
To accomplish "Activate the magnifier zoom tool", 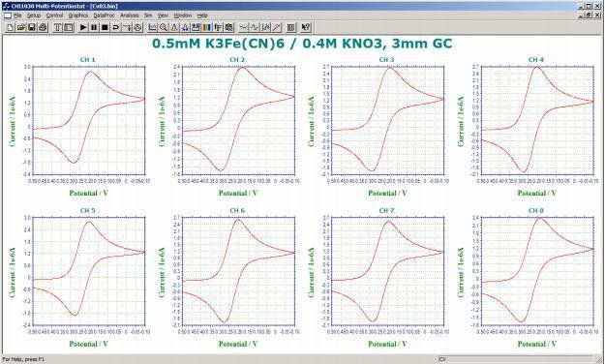I will [x=164, y=27].
